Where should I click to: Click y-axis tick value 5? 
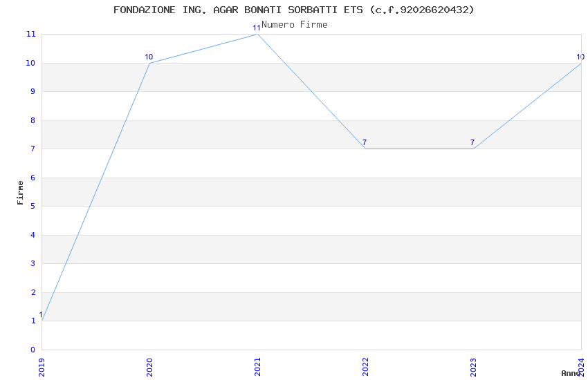point(33,207)
